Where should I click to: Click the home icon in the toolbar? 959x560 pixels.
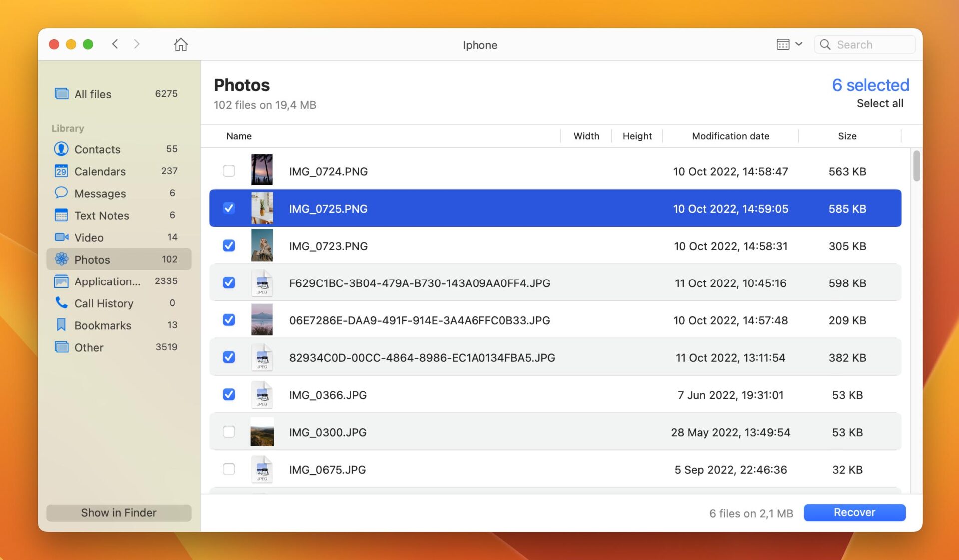click(181, 45)
